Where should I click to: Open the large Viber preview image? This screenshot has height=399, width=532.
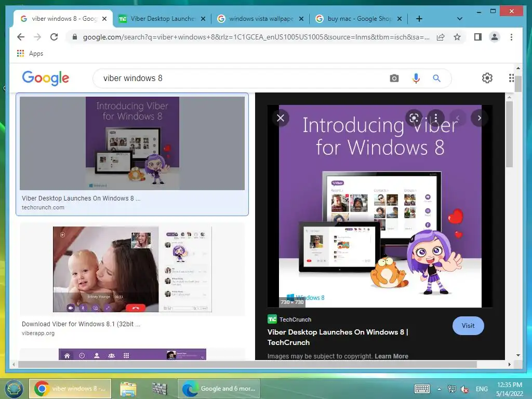380,206
